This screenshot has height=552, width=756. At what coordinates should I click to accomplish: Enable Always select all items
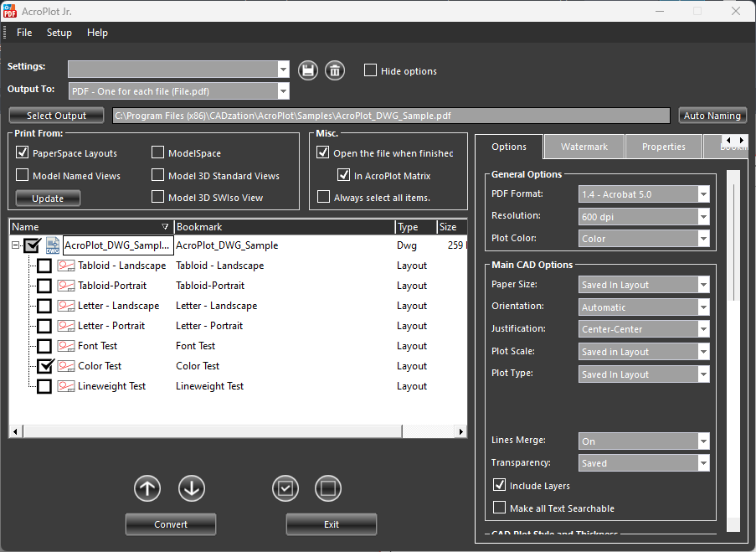[x=323, y=197]
